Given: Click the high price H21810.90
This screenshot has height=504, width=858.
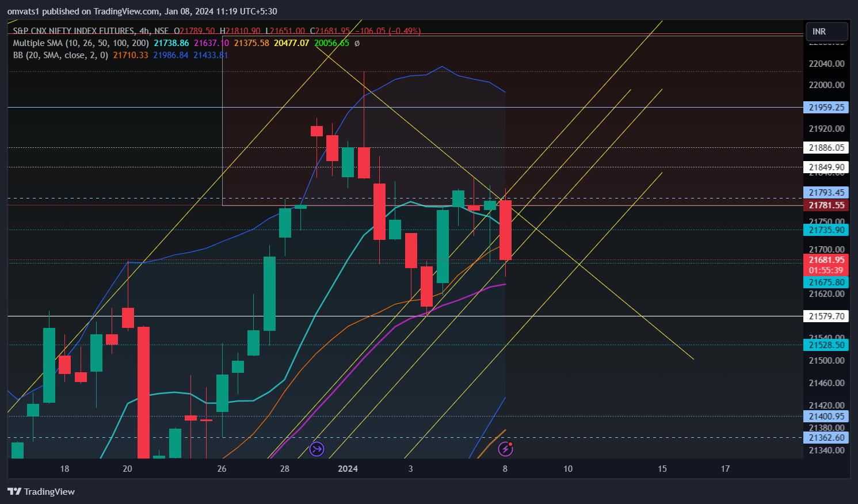Looking at the screenshot, I should (240, 31).
